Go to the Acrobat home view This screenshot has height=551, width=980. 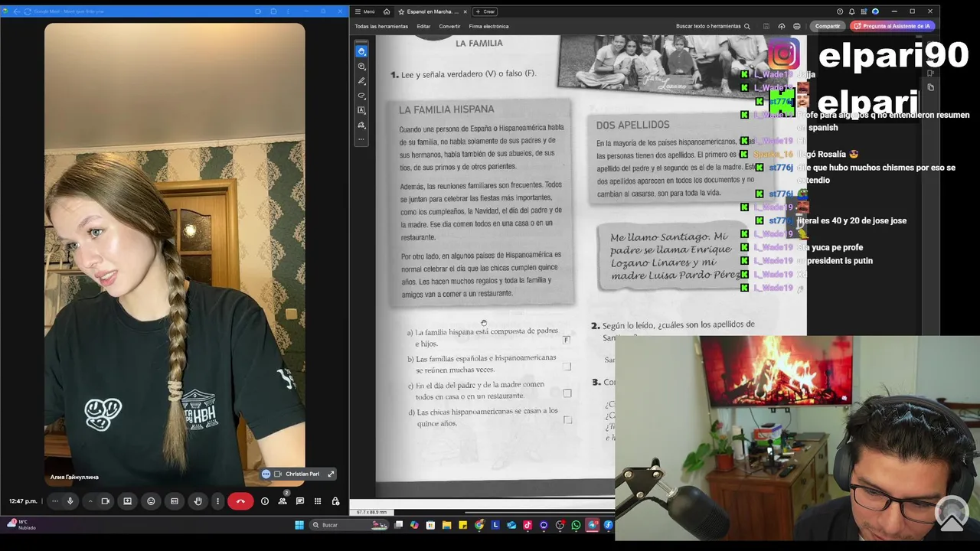point(387,11)
